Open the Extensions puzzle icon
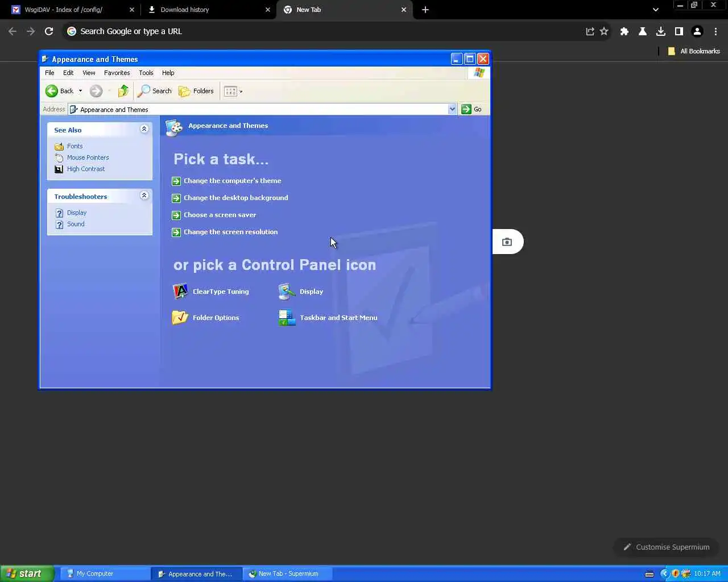 coord(624,31)
